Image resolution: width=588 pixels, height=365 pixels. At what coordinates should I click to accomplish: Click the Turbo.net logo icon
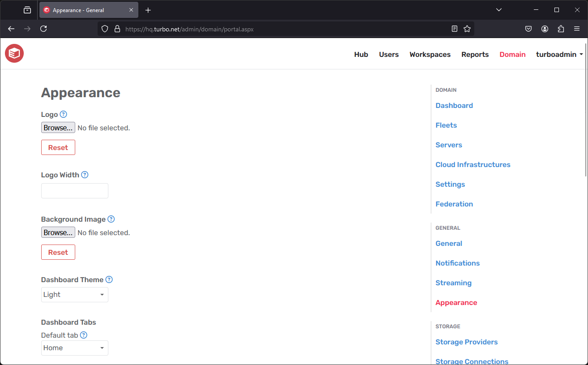[x=14, y=53]
